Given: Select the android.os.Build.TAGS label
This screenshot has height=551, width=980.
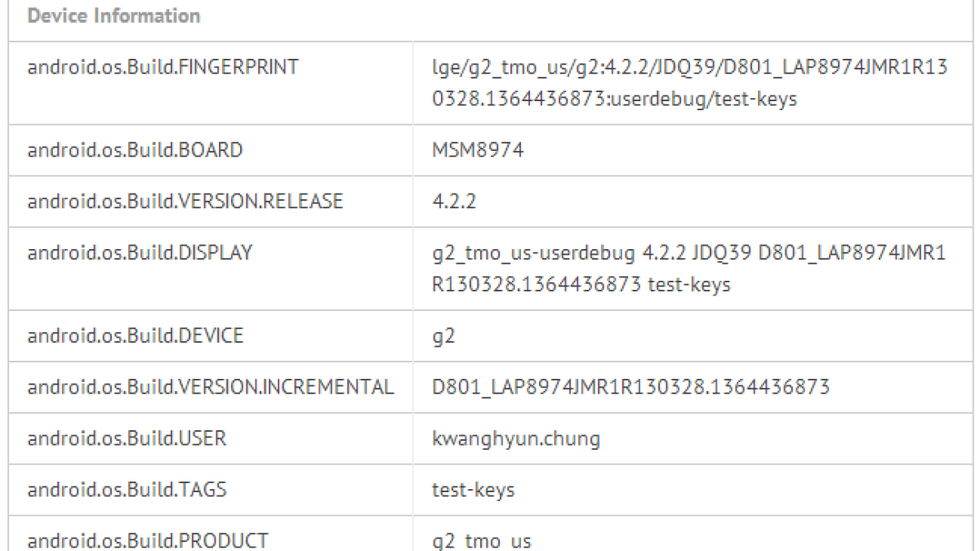Looking at the screenshot, I should (x=127, y=490).
